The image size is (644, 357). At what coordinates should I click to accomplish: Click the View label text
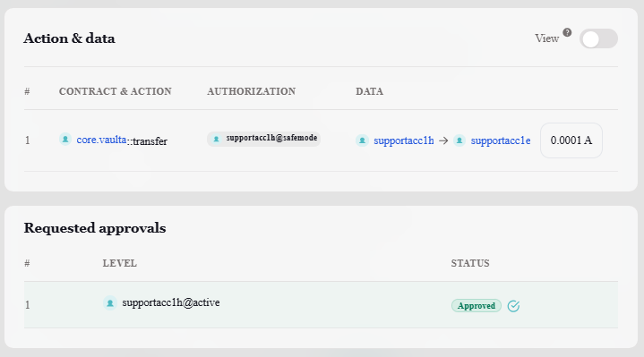click(x=546, y=38)
